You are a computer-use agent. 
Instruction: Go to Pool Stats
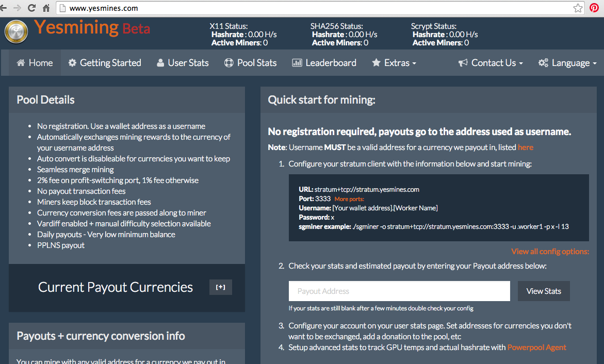click(x=250, y=63)
